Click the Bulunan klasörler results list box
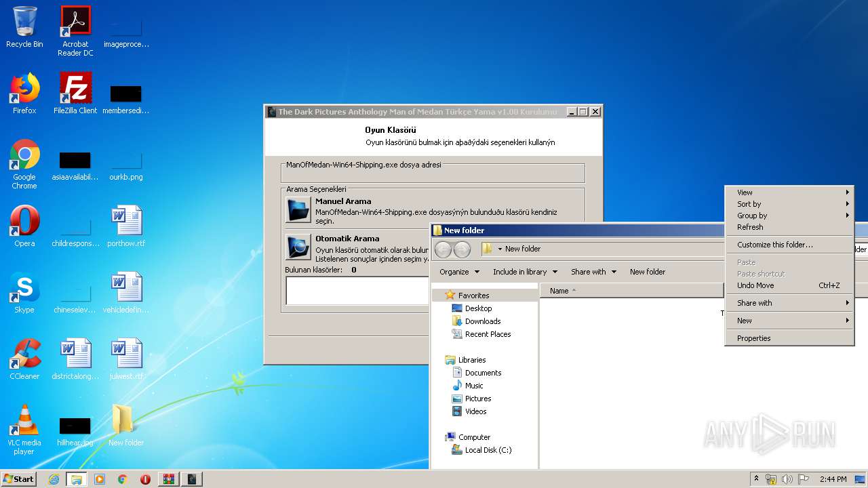The width and height of the screenshot is (868, 488). 358,291
